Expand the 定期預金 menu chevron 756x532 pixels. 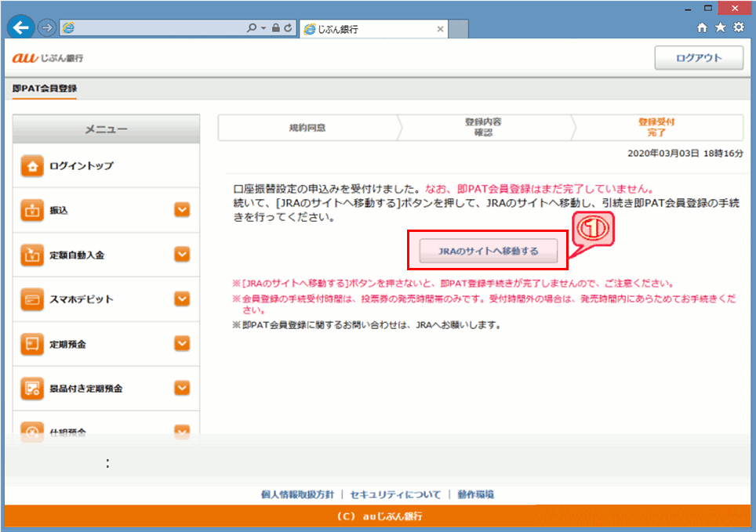(182, 344)
